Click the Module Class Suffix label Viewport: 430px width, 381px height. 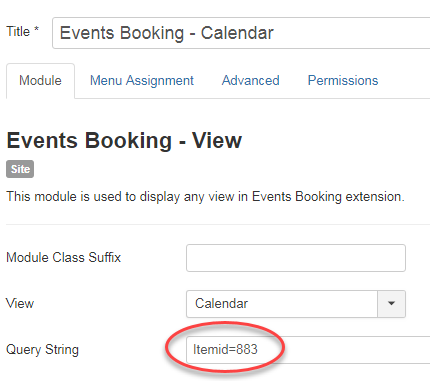[63, 258]
